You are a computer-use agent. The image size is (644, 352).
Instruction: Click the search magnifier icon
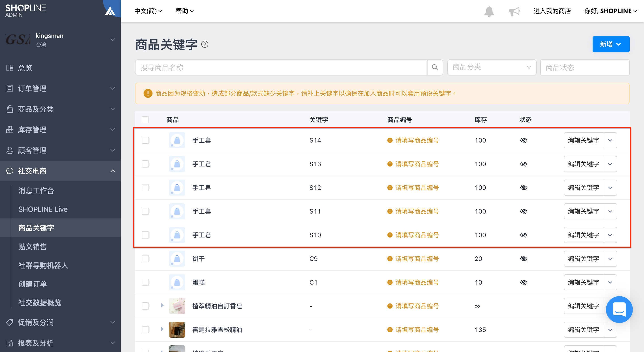pyautogui.click(x=435, y=67)
